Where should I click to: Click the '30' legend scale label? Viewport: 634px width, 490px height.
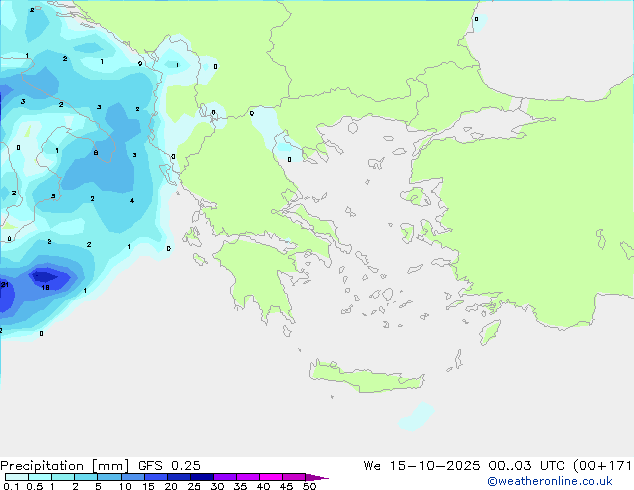click(x=217, y=486)
